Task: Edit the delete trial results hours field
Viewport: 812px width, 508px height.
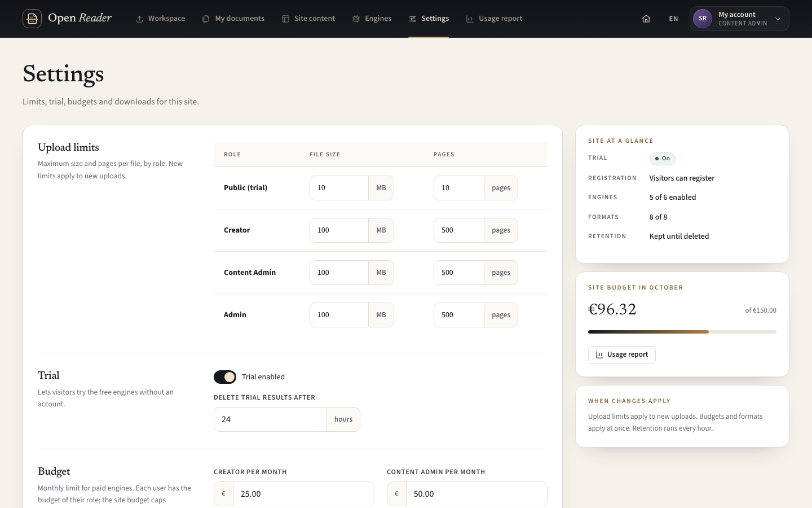Action: pos(270,419)
